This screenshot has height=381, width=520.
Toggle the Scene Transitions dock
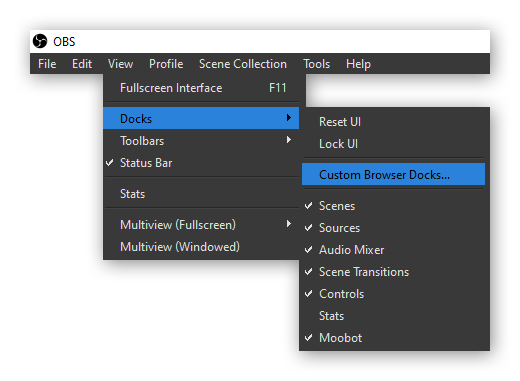394,272
